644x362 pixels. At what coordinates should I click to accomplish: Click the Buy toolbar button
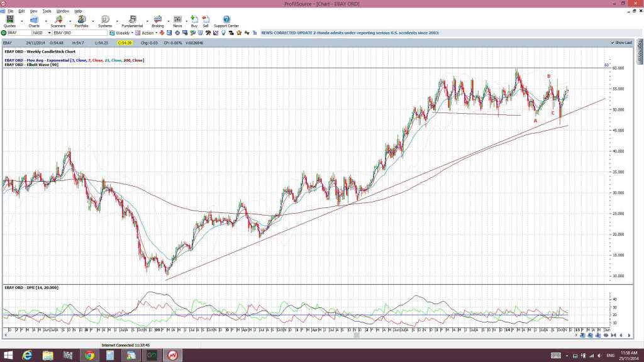click(194, 21)
